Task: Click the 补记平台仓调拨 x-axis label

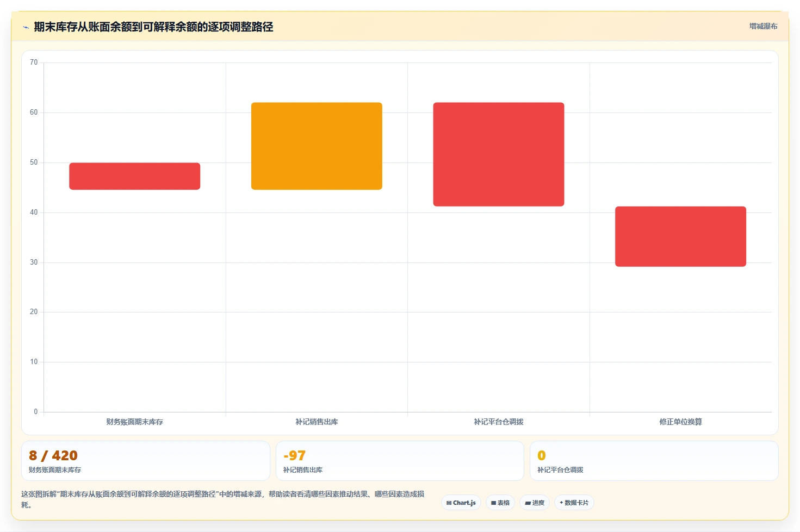Action: point(499,422)
